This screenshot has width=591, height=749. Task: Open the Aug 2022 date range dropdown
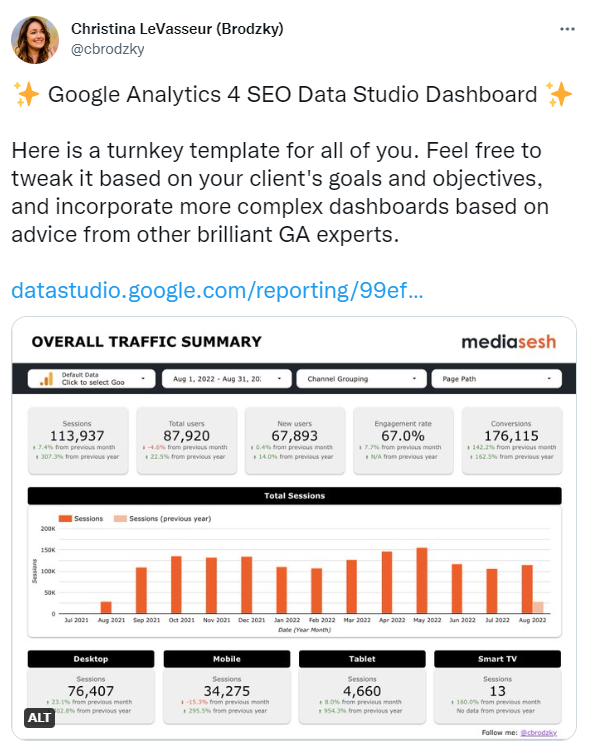click(226, 379)
